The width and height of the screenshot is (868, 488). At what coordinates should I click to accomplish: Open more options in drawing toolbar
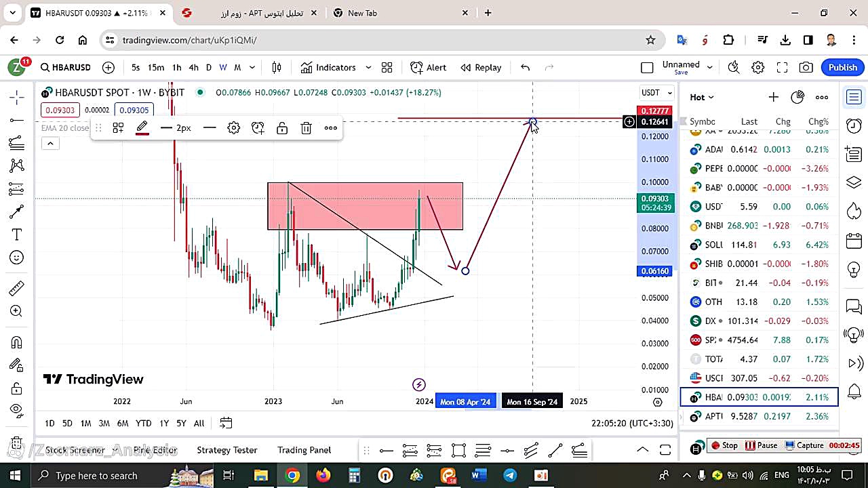click(x=330, y=127)
